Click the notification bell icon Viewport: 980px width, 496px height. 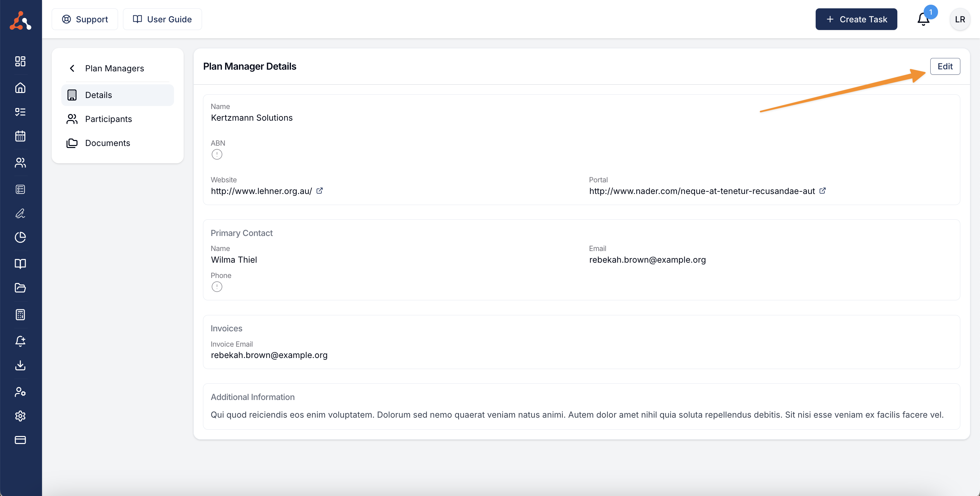[x=923, y=19]
